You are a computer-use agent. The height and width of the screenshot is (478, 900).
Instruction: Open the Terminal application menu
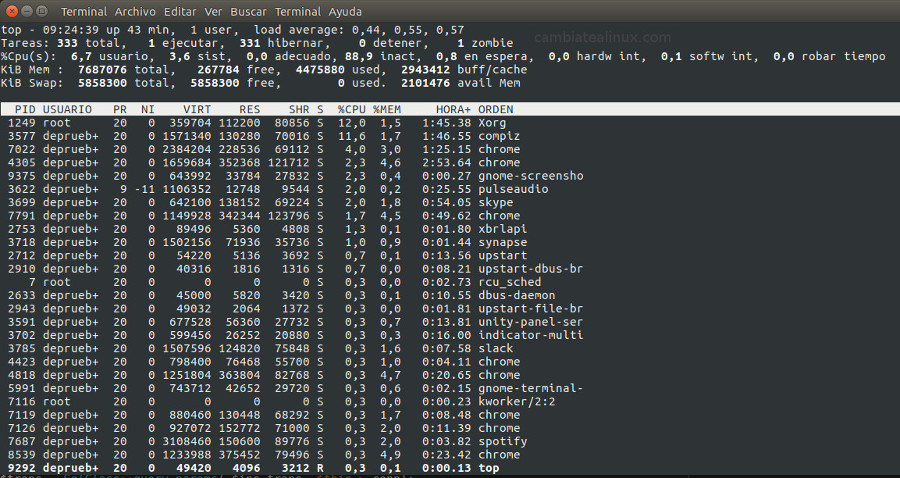click(x=84, y=11)
